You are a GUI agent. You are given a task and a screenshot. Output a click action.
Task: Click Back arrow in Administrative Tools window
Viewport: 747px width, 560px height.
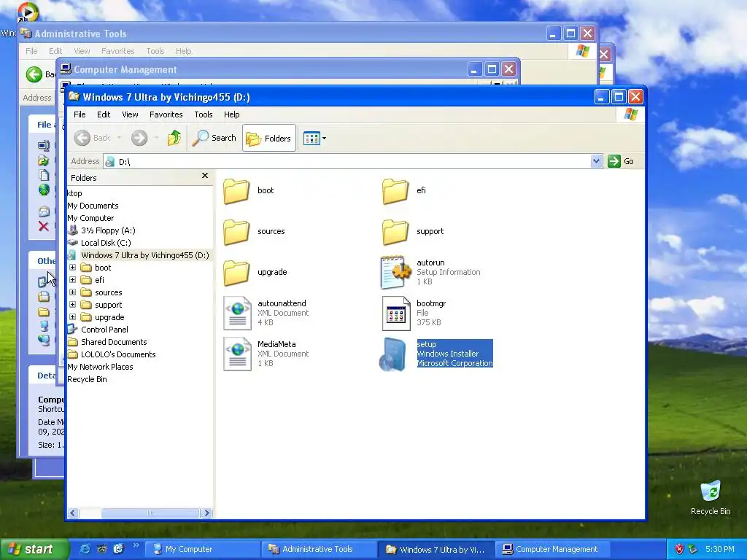click(34, 74)
